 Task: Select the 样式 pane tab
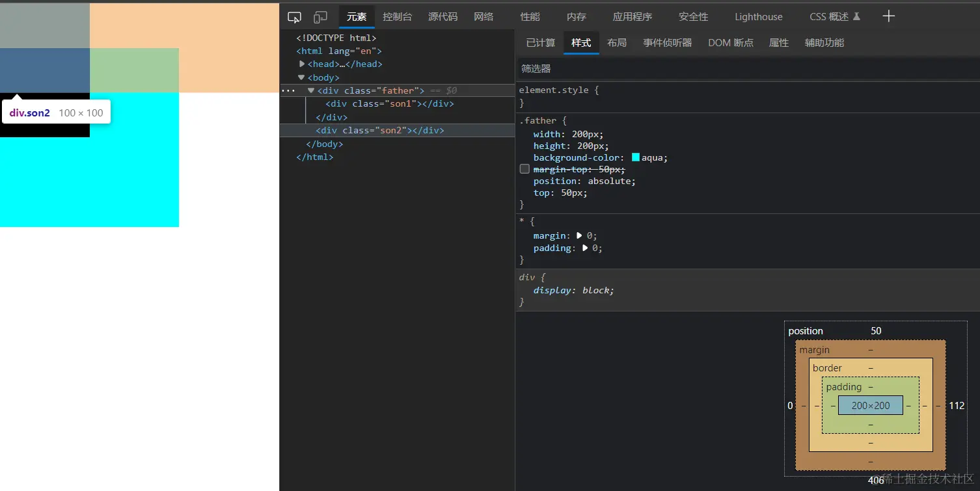pos(581,43)
